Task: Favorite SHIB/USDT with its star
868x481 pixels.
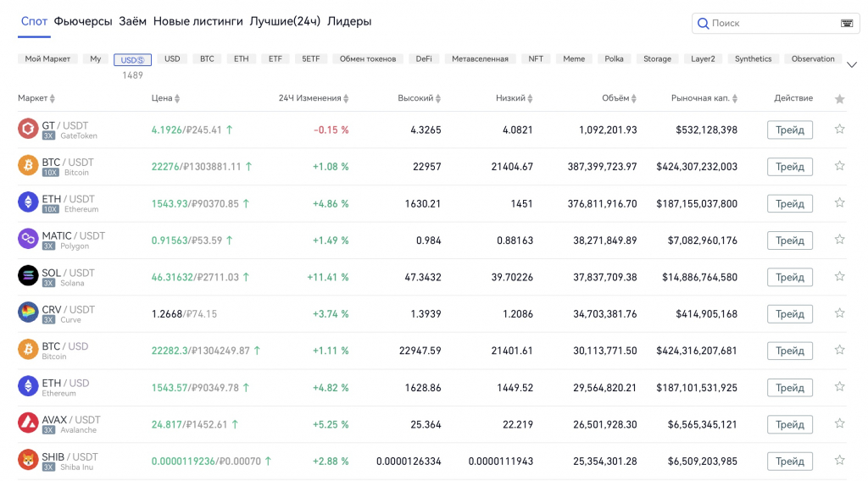Action: coord(840,460)
